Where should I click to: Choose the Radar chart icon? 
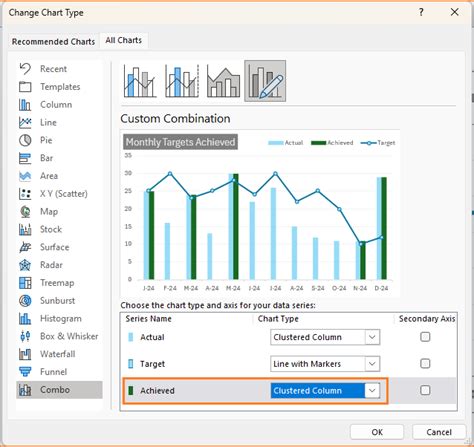(25, 265)
